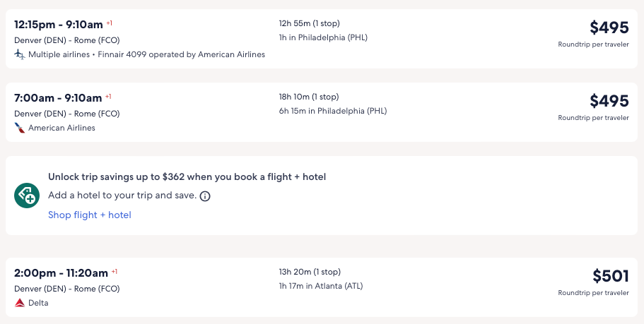644x324 pixels.
Task: Select the 2:00pm - 11:20am Delta flight
Action: tap(61, 273)
